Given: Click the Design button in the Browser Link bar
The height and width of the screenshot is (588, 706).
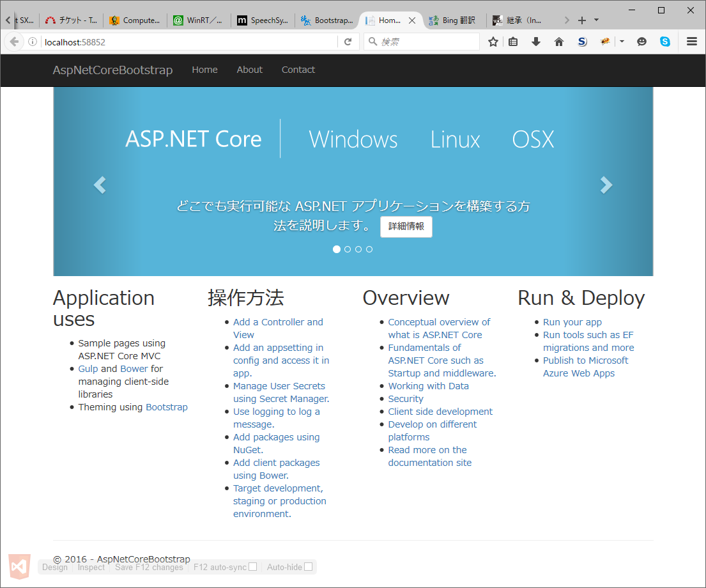Looking at the screenshot, I should [55, 567].
